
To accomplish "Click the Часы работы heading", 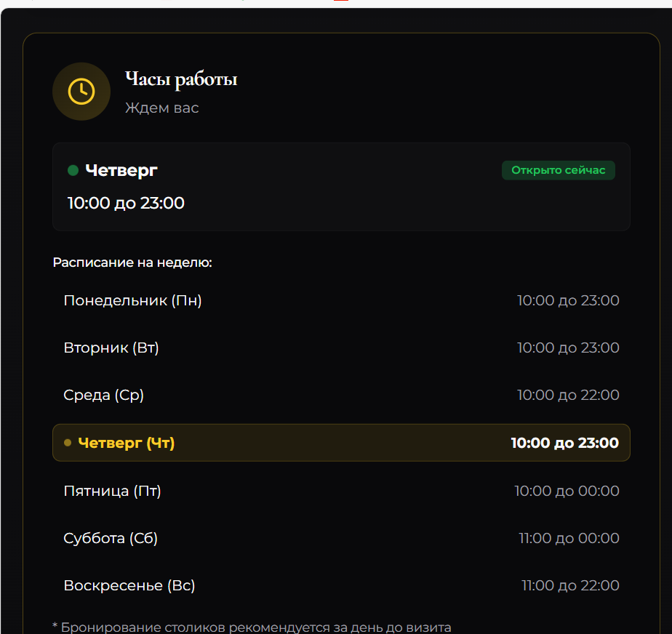I will pos(181,79).
